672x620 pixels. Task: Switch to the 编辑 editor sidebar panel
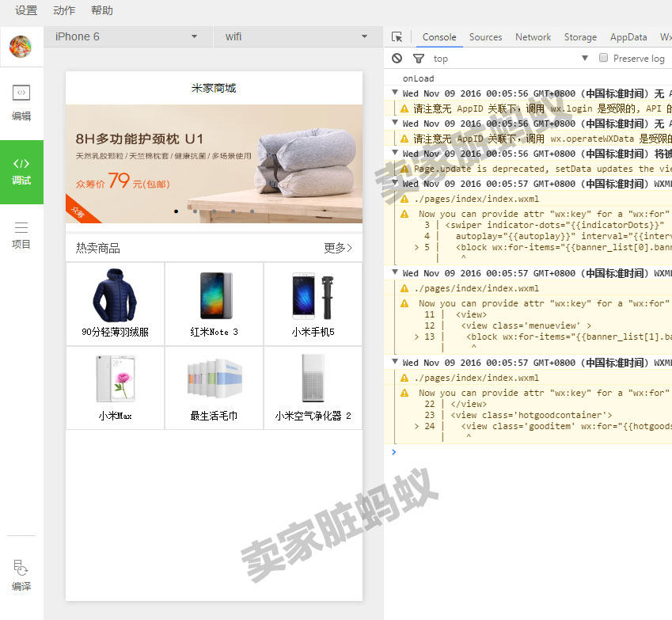coord(21,103)
